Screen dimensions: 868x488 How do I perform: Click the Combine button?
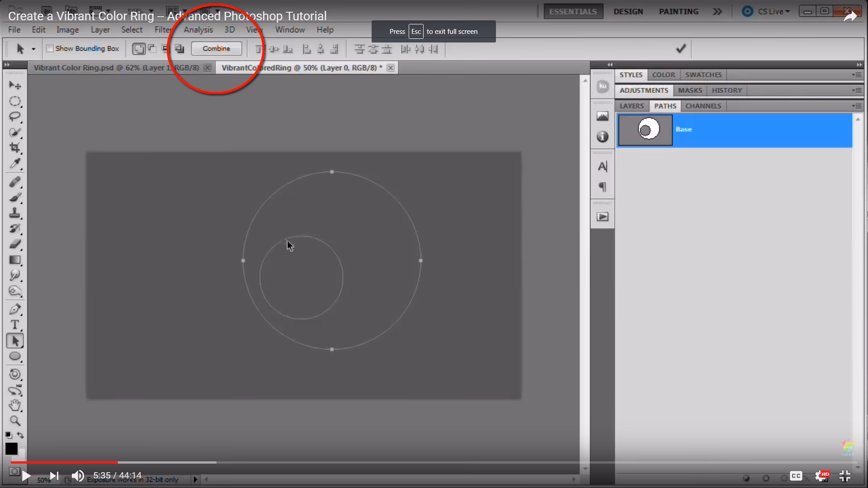coord(217,48)
